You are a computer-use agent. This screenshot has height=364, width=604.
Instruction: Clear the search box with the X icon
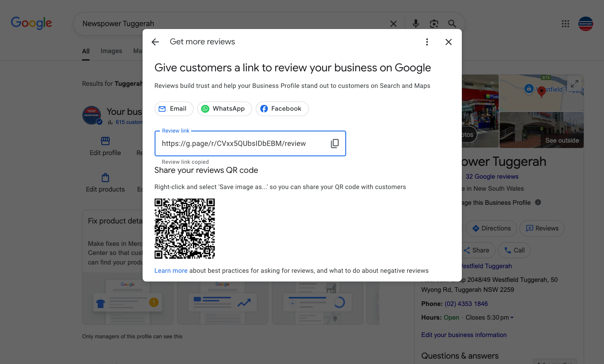(x=393, y=24)
